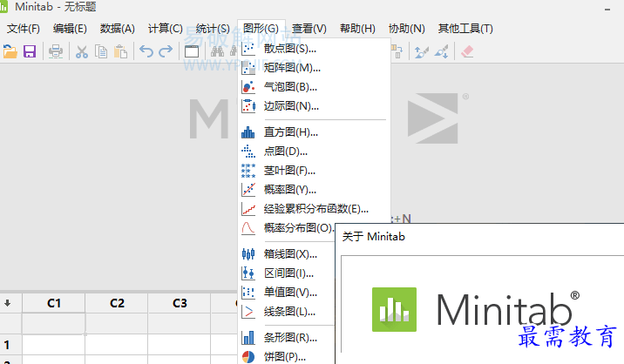Choose 茎叶图(F)... from the menu
Viewport: 624px width, 364px height.
(x=315, y=171)
